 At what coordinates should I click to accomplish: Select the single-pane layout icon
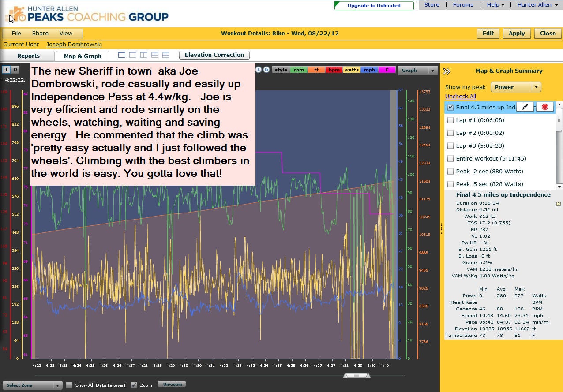click(122, 55)
